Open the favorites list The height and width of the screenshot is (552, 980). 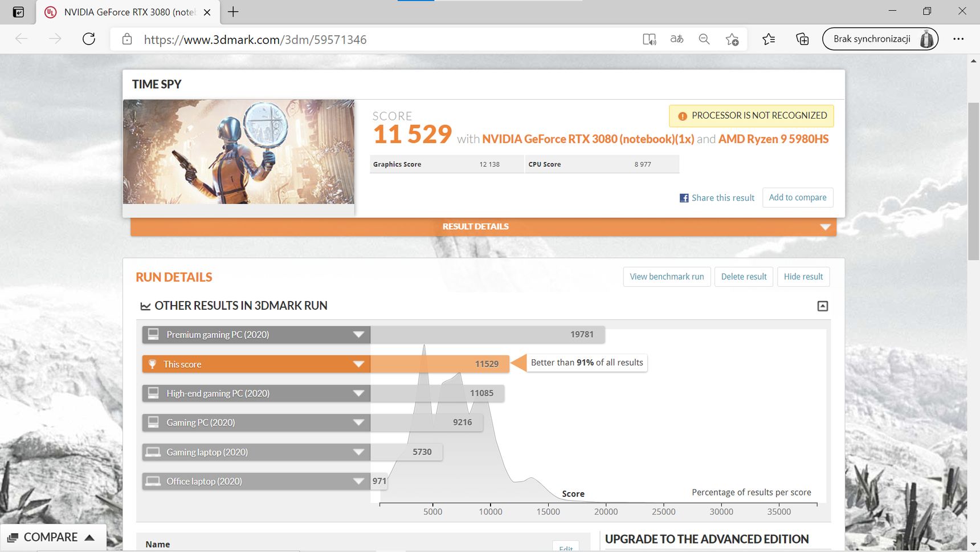point(769,39)
